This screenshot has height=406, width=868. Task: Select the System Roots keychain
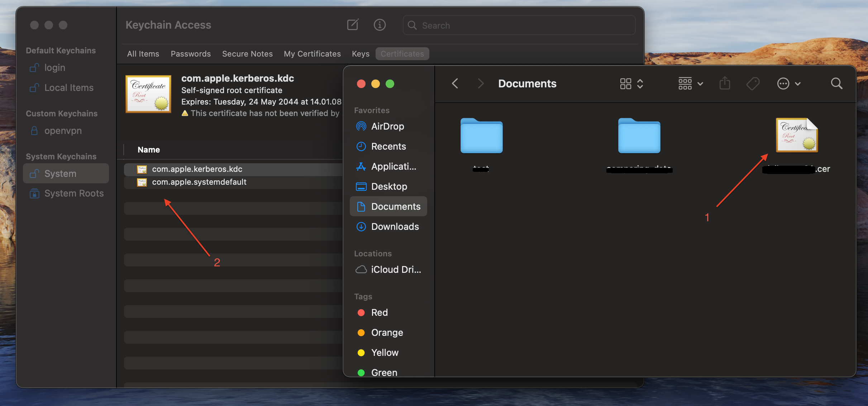(x=66, y=193)
